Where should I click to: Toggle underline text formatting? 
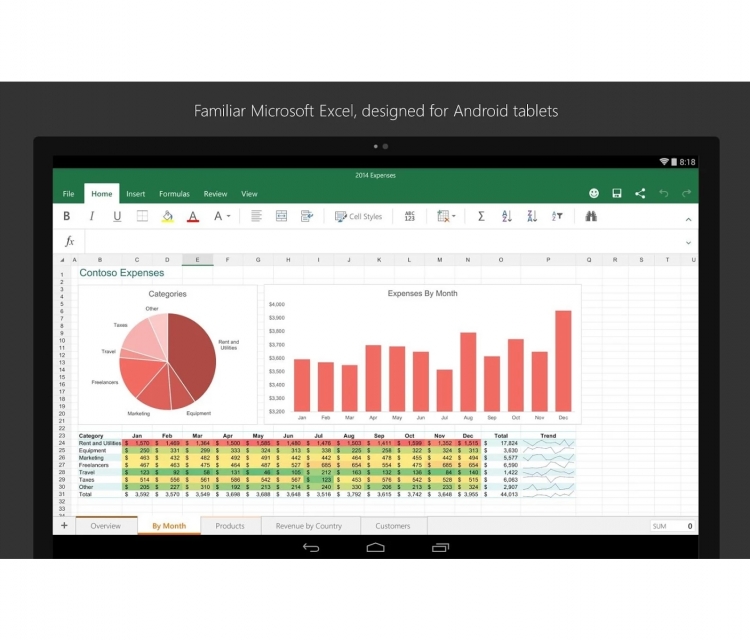tap(117, 216)
